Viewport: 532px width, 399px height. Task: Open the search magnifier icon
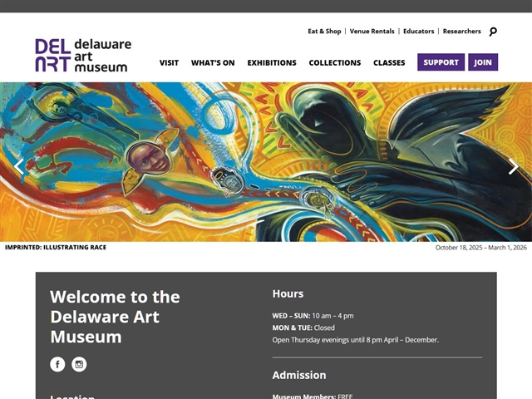click(493, 32)
